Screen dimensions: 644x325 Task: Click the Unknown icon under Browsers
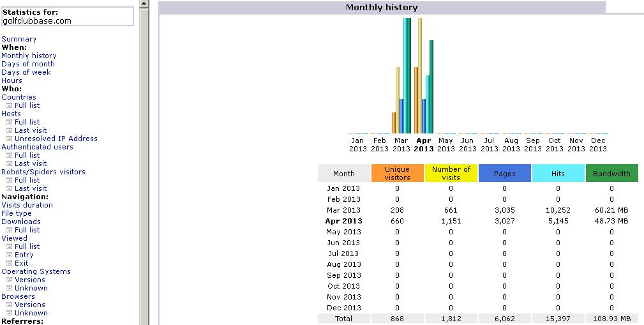[x=9, y=313]
